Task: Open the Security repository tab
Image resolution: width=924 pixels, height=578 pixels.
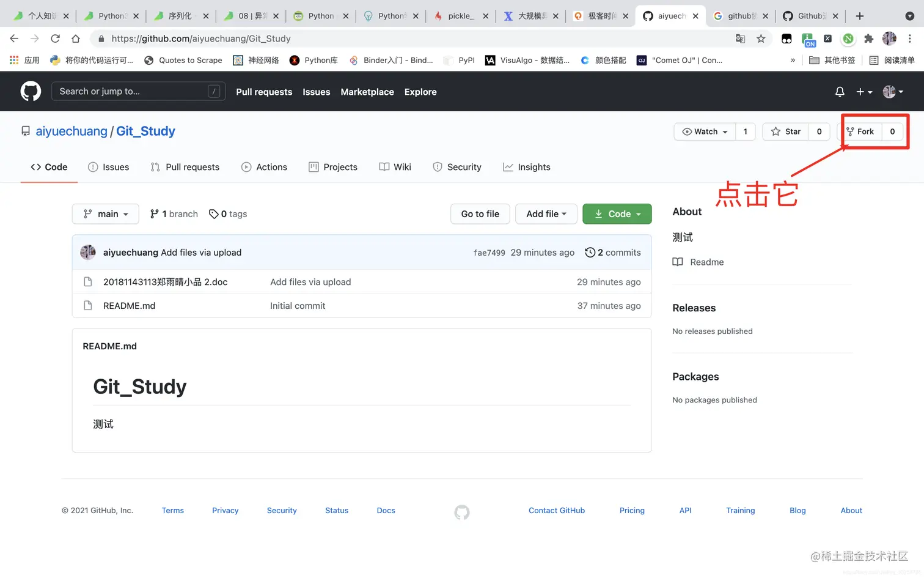Action: [x=457, y=167]
